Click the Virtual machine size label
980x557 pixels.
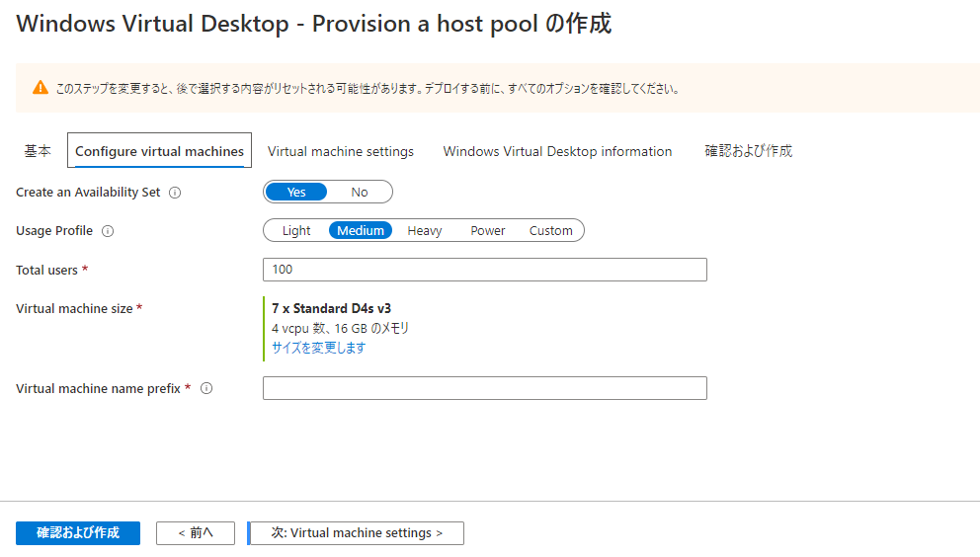74,309
